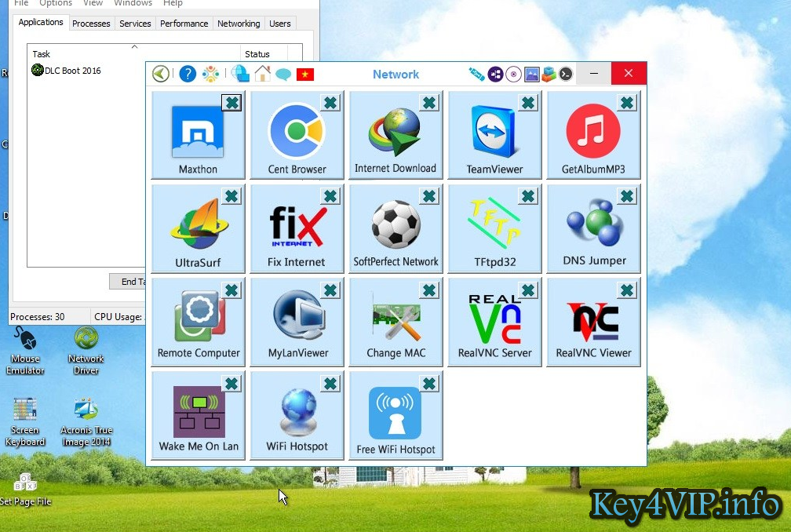
Task: Switch to Networking tab in Task Manager
Action: tap(239, 24)
